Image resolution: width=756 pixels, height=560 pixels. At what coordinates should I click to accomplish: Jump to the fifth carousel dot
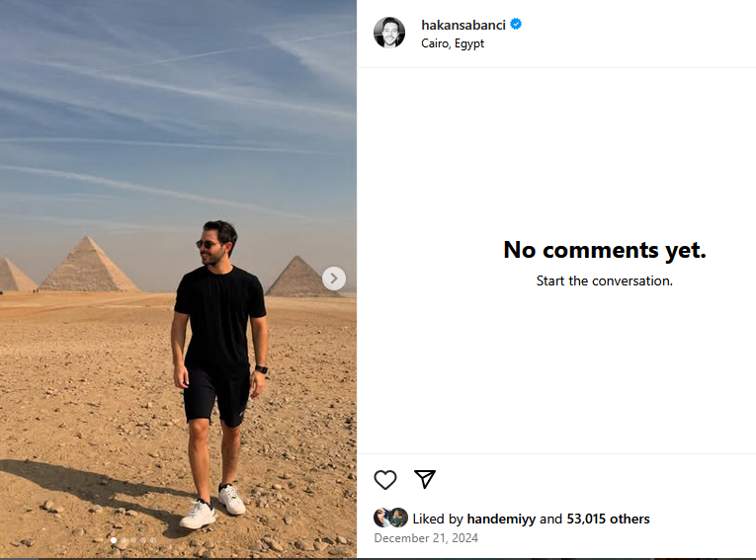point(153,540)
